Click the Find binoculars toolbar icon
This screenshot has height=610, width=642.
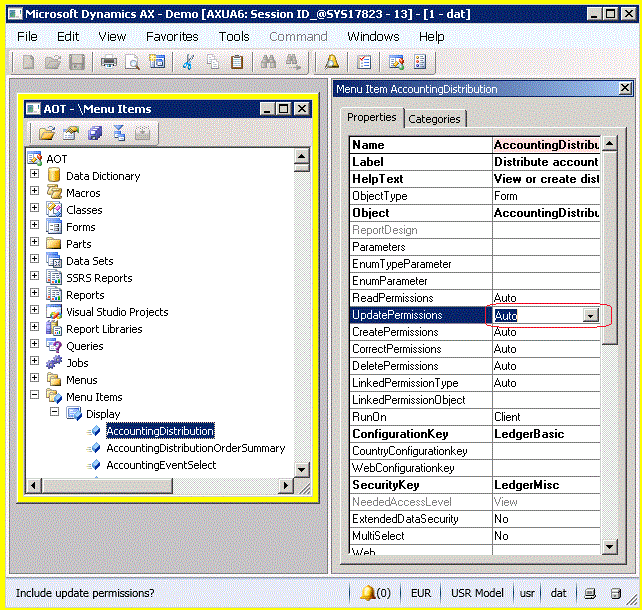[x=268, y=63]
